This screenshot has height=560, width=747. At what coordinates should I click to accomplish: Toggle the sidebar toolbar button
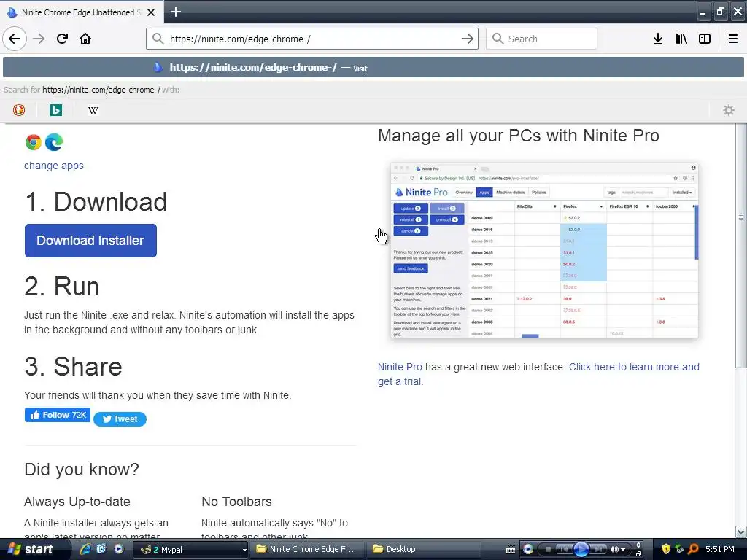pyautogui.click(x=705, y=39)
